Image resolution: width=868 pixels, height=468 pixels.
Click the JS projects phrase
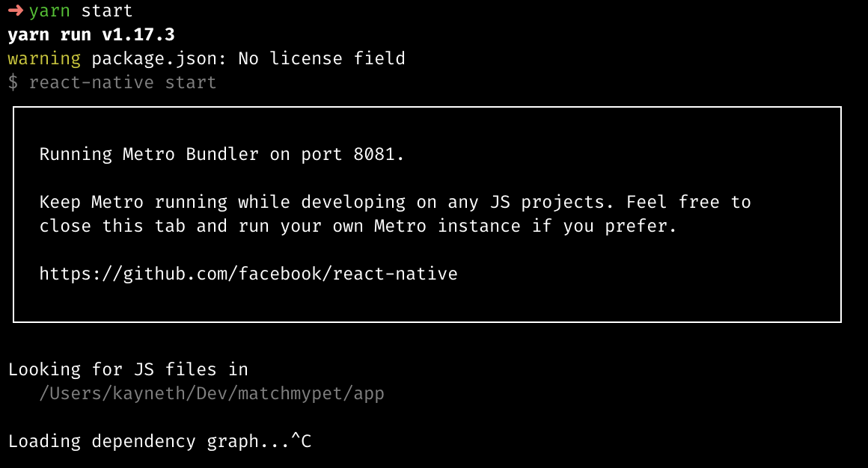coord(552,202)
